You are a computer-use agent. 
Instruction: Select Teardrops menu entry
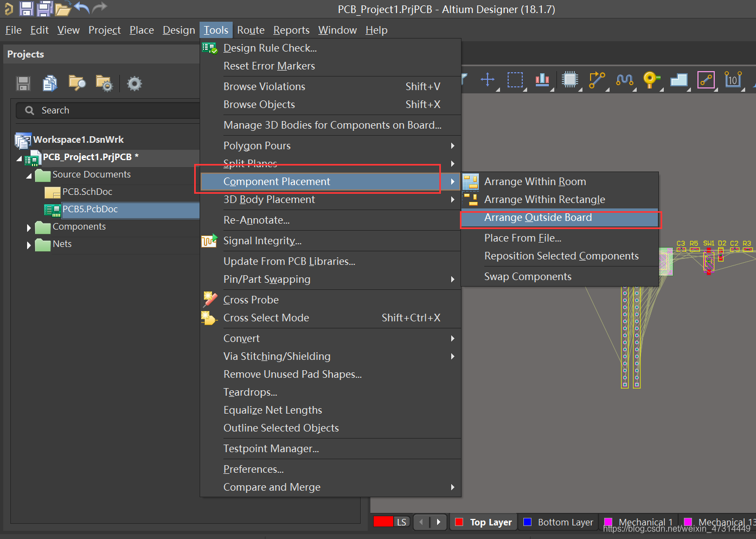click(x=331, y=392)
